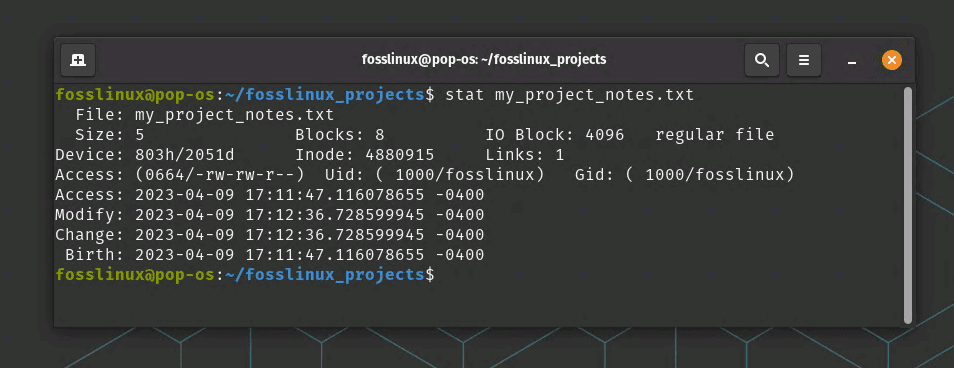Click the stat my_project_notes.txt command text
Viewport: 954px width, 368px height.
569,95
